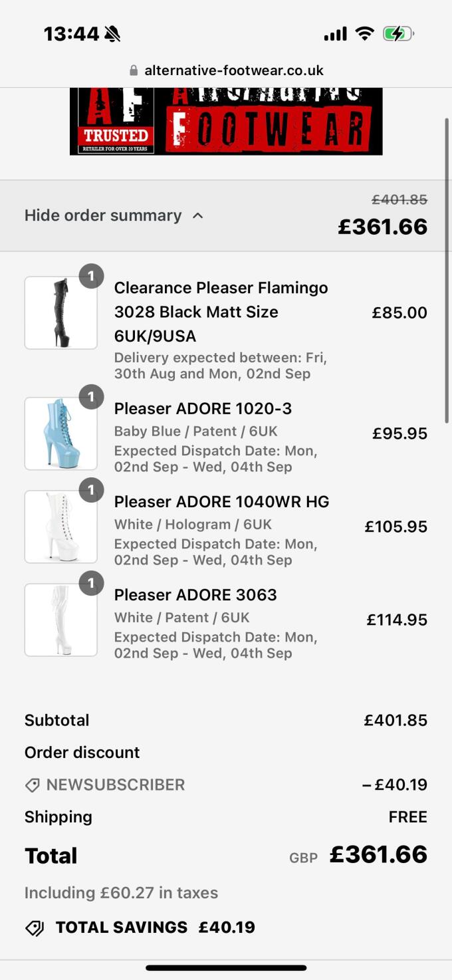
Task: Tap the Wi-Fi status icon
Action: pyautogui.click(x=364, y=33)
